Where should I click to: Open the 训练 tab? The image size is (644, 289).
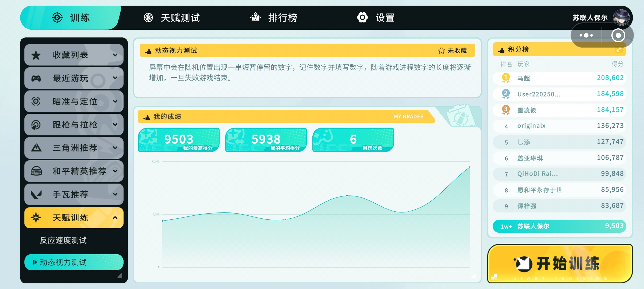pyautogui.click(x=71, y=18)
